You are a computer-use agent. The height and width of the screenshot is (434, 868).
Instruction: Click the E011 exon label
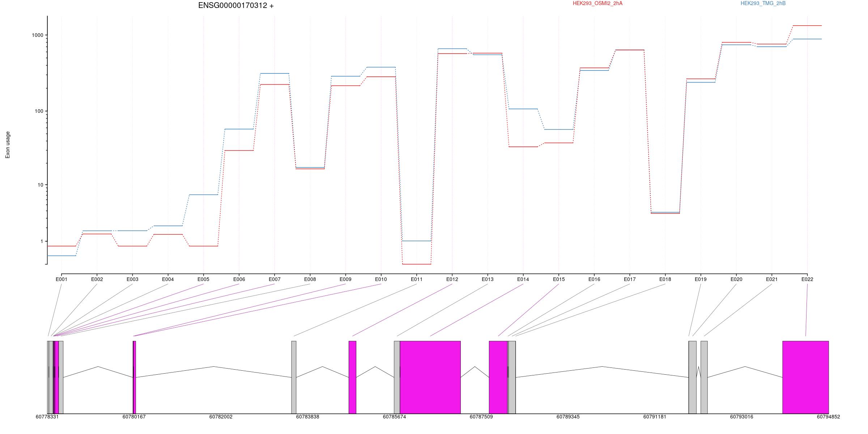417,279
